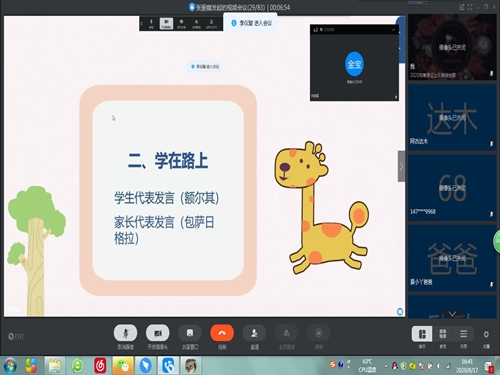Open the invite participants button (邀请)
The width and height of the screenshot is (500, 375).
click(254, 333)
